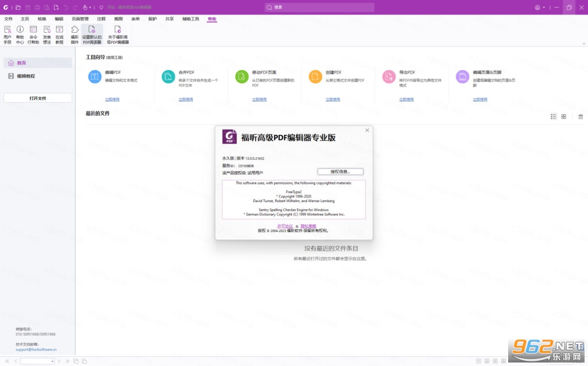Open the 帮助中心 (Help Center) ribbon icon
Viewport: 588px width, 366px height.
tap(20, 34)
